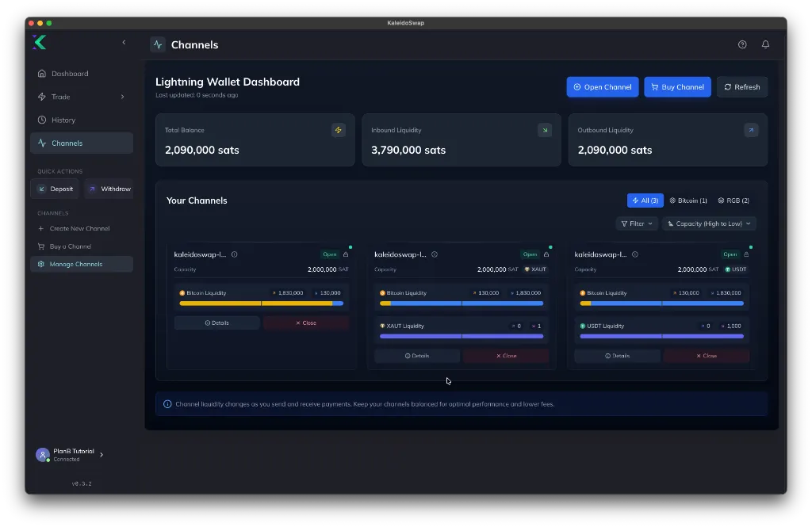Click the lightning icon on Total Balance card

pyautogui.click(x=339, y=129)
